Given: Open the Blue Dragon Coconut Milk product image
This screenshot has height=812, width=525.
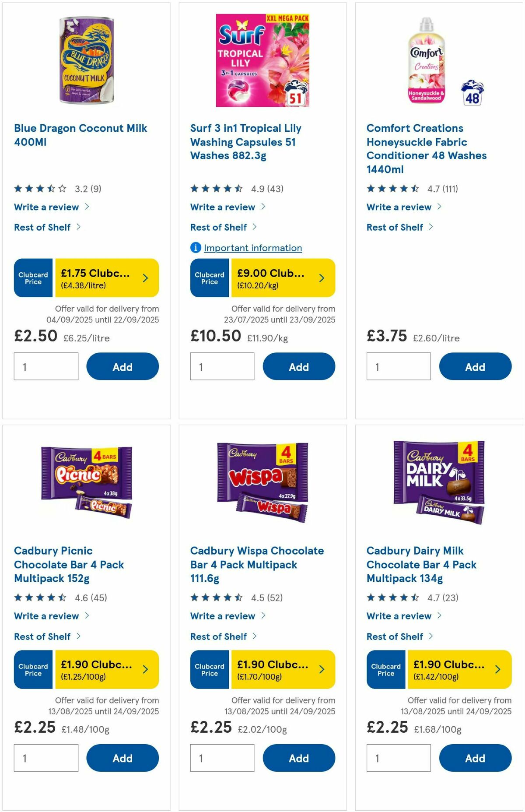Looking at the screenshot, I should pyautogui.click(x=86, y=60).
